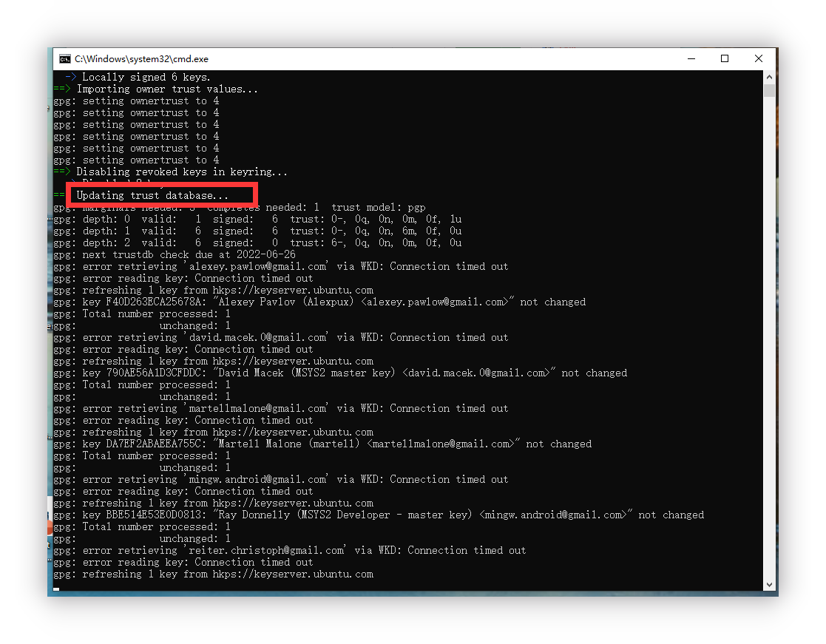Click error line for martellmalone@gmail.com
Image resolution: width=826 pixels, height=644 pixels.
(281, 409)
